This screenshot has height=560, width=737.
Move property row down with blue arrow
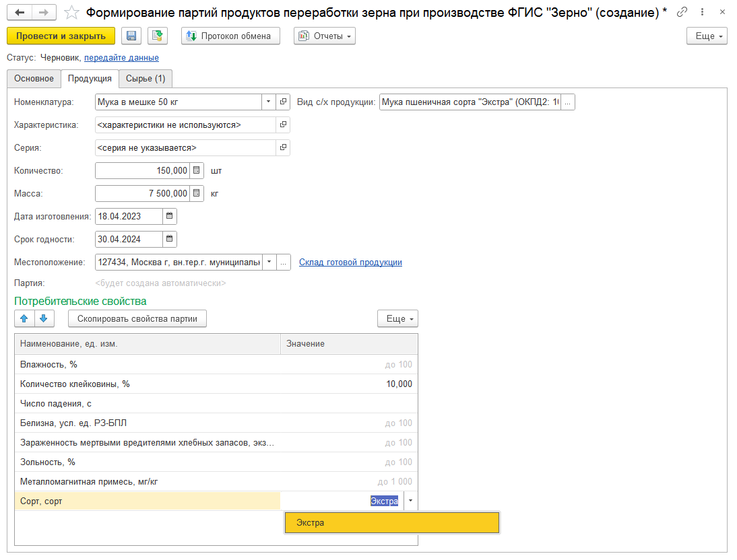43,318
